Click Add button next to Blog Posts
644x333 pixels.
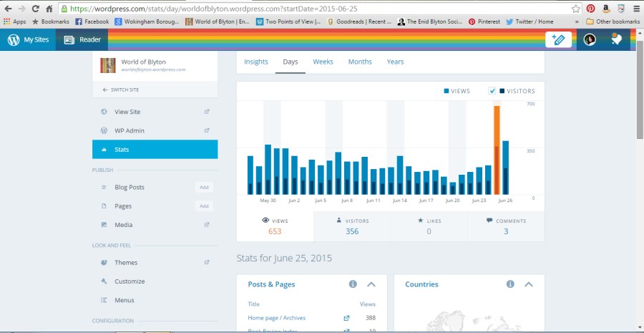pos(204,187)
